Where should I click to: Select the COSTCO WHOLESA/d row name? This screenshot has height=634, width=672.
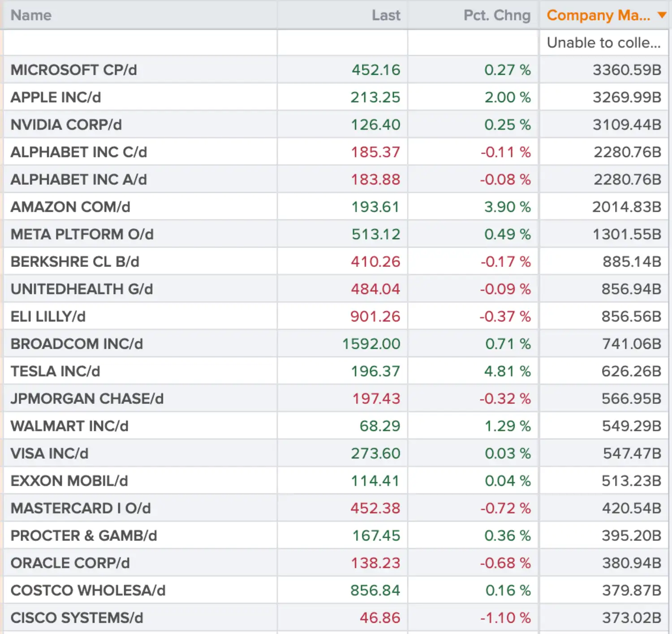click(x=88, y=590)
